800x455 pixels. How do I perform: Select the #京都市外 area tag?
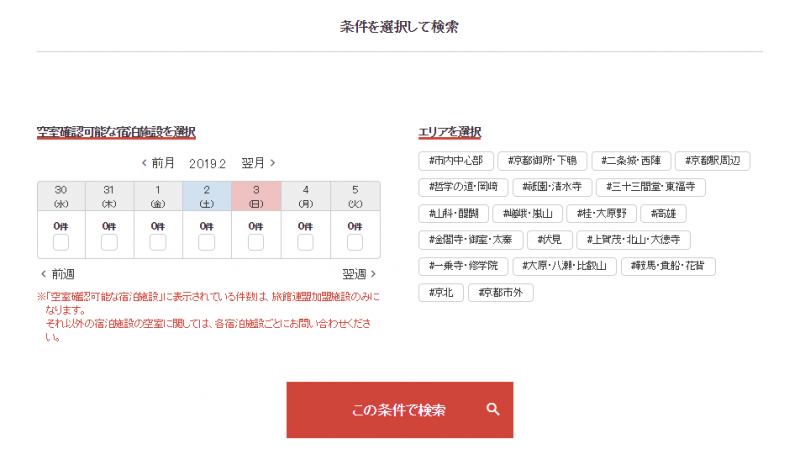501,292
